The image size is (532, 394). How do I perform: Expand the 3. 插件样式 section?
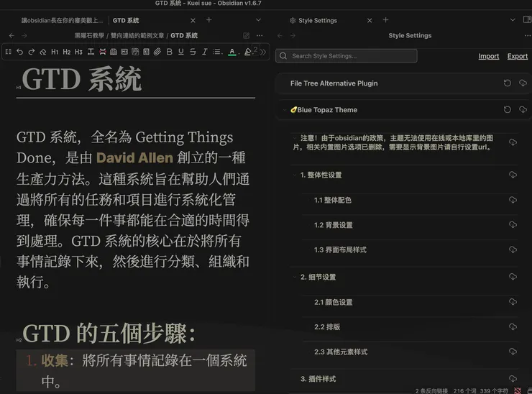[318, 379]
